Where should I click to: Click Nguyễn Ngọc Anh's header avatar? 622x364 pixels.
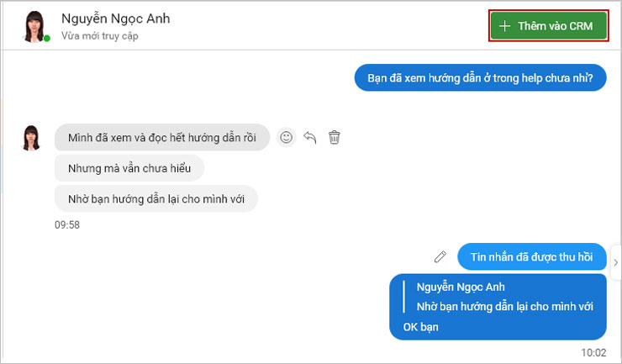click(x=34, y=27)
